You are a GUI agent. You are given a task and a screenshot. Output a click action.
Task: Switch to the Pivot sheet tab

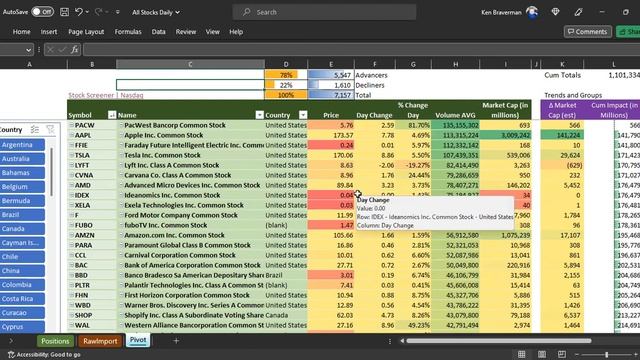[138, 340]
